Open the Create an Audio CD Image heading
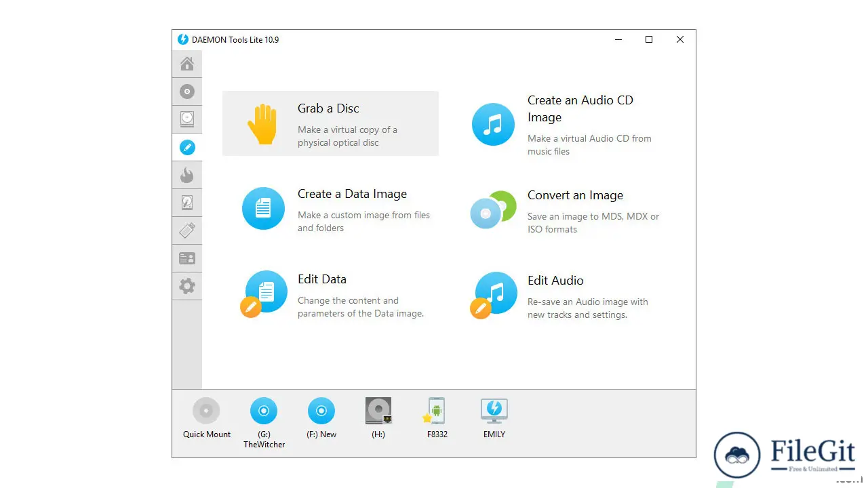 tap(580, 108)
